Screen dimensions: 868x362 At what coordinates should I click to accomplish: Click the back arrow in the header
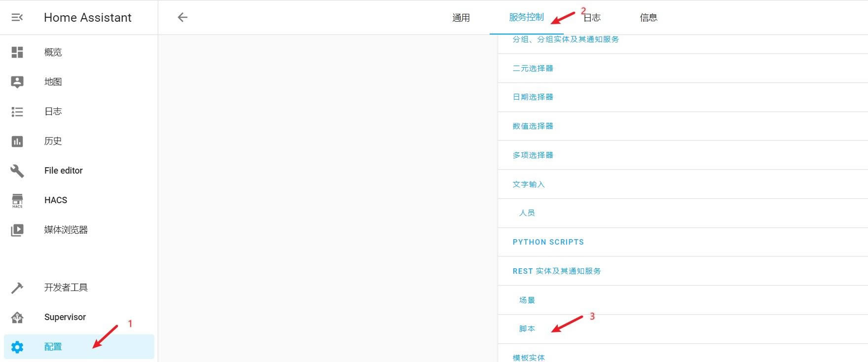(182, 17)
